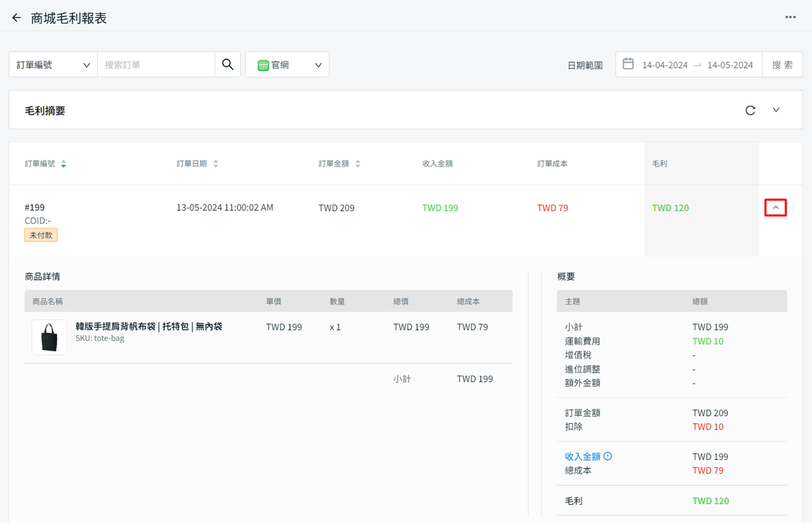Expand the 毛利摘要 summary panel
Image resolution: width=812 pixels, height=523 pixels.
pos(776,110)
